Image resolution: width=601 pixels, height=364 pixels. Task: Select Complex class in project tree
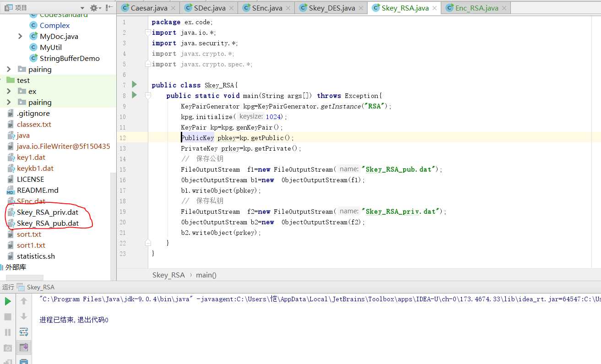click(x=54, y=25)
